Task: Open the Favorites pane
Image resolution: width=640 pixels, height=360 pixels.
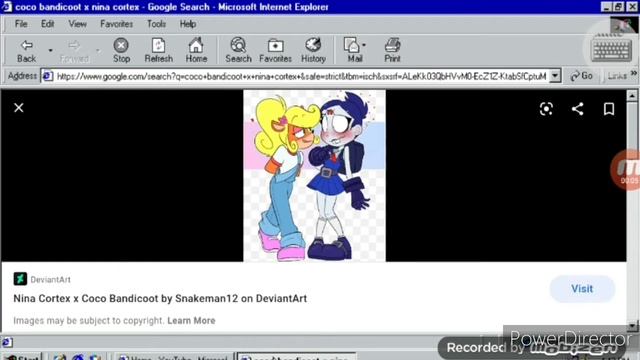Action: tap(276, 50)
